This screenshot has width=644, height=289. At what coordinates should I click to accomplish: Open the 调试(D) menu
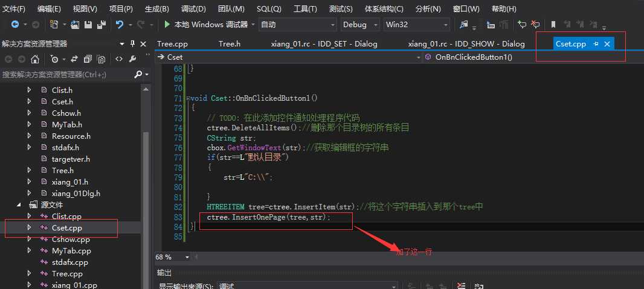[x=193, y=8]
